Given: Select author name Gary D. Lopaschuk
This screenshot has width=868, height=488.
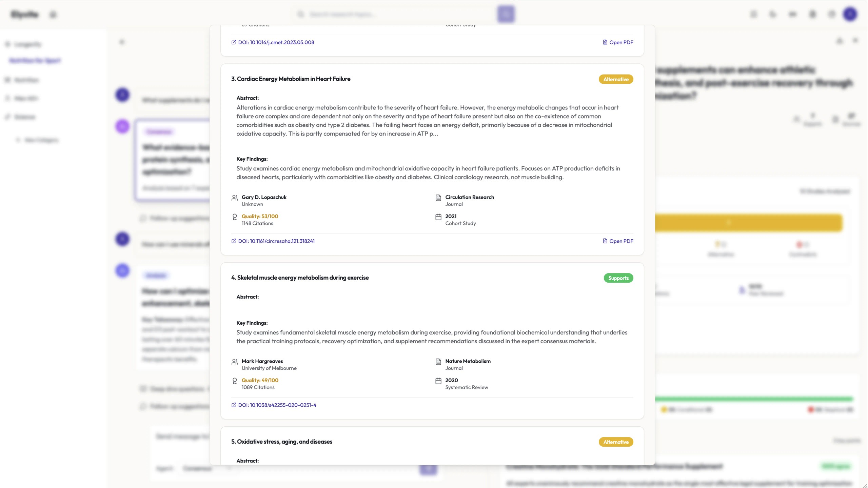Looking at the screenshot, I should [264, 197].
